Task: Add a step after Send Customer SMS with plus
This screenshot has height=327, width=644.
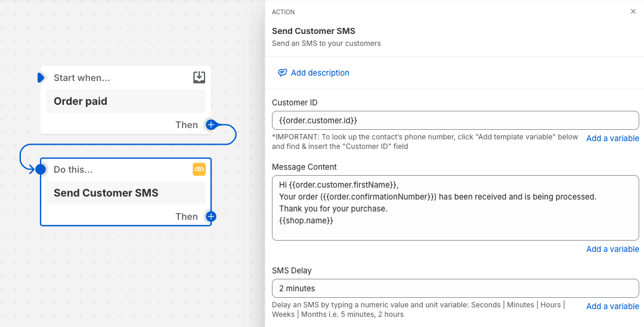Action: (x=210, y=217)
